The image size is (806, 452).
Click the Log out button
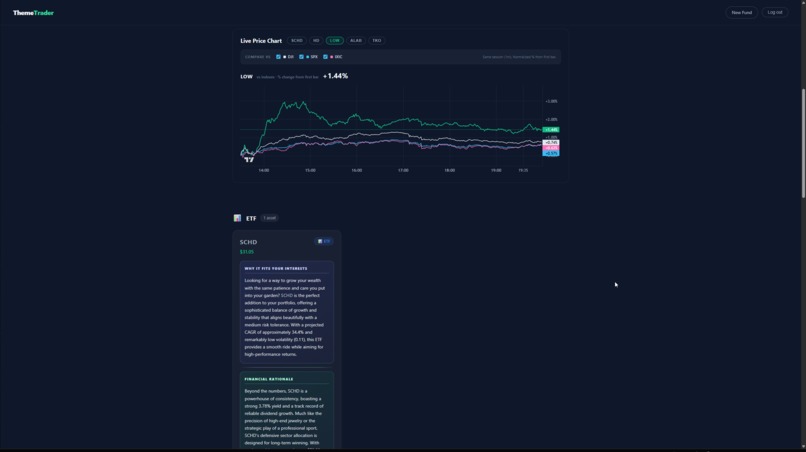(x=775, y=12)
